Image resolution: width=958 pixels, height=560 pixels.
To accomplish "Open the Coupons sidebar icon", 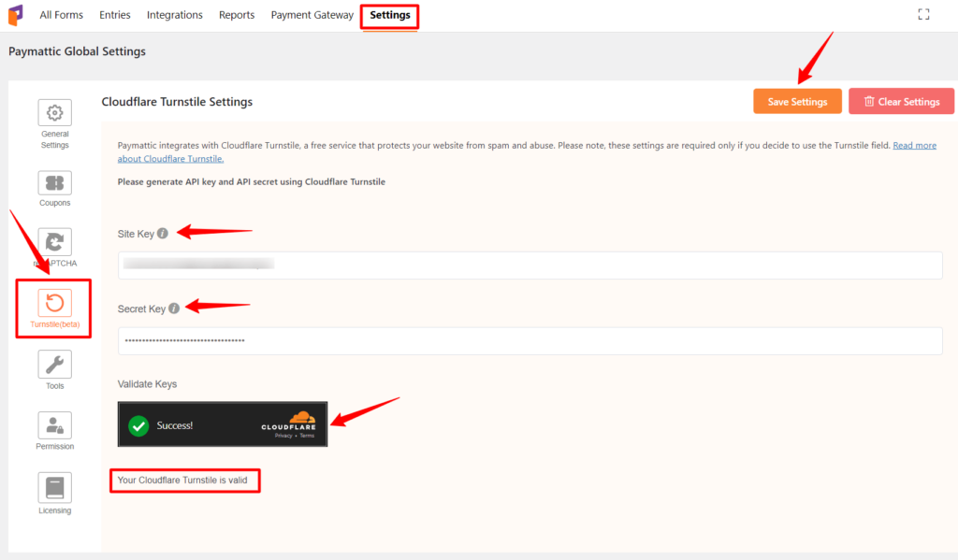I will click(55, 182).
